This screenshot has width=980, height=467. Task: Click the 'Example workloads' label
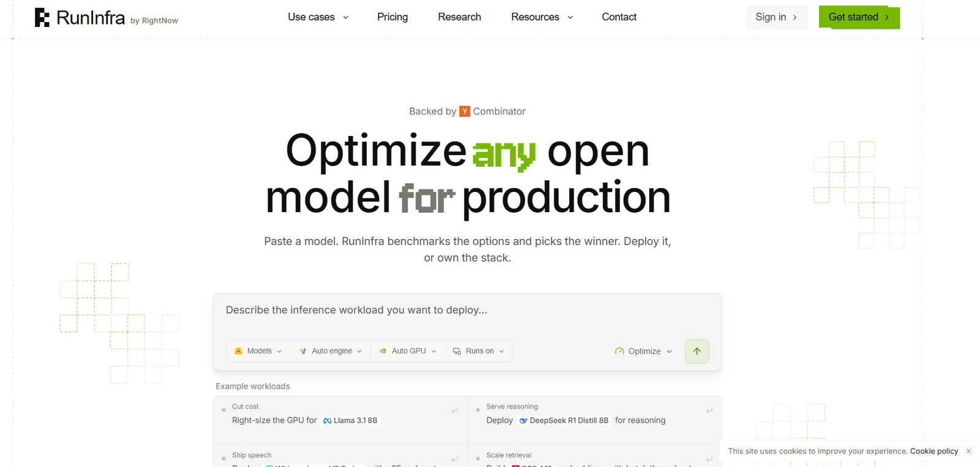(252, 386)
